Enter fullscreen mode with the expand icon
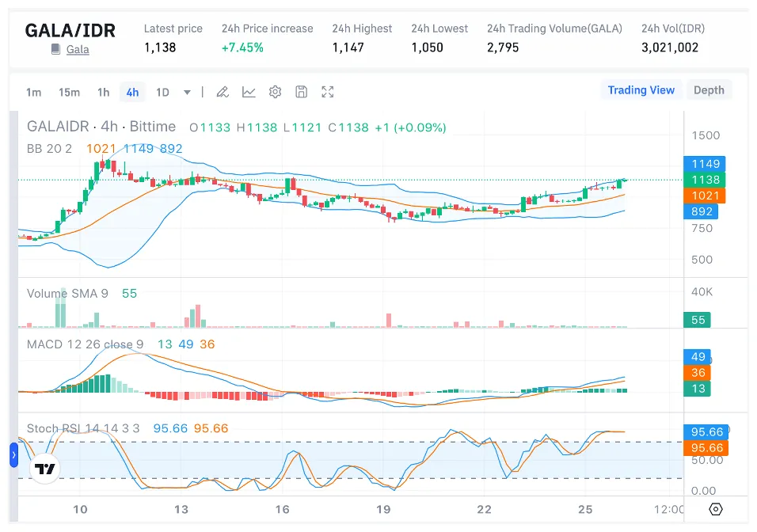The image size is (757, 532). click(327, 92)
